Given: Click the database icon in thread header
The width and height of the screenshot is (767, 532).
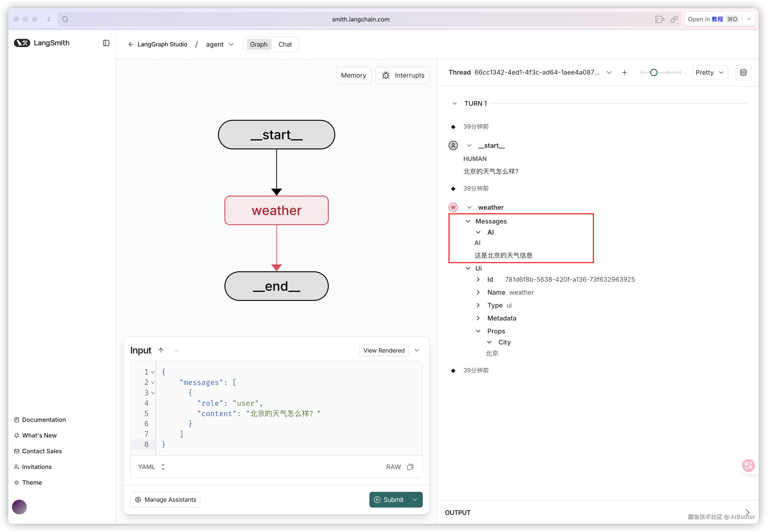Looking at the screenshot, I should click(743, 73).
